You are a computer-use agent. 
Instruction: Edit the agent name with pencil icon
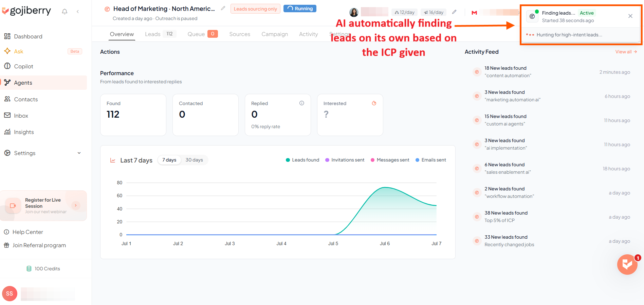[x=223, y=8]
